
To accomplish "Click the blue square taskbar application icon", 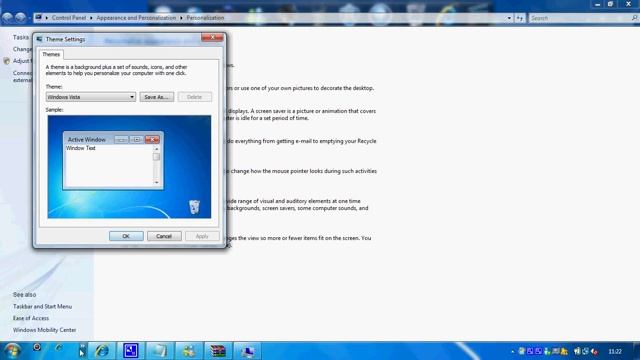I will (x=131, y=351).
